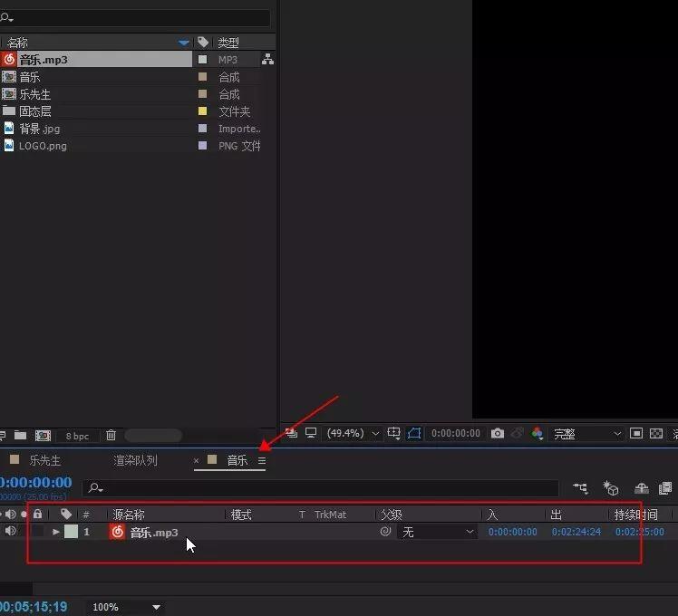Create a new folder in the Project panel
The height and width of the screenshot is (616, 678).
20,436
